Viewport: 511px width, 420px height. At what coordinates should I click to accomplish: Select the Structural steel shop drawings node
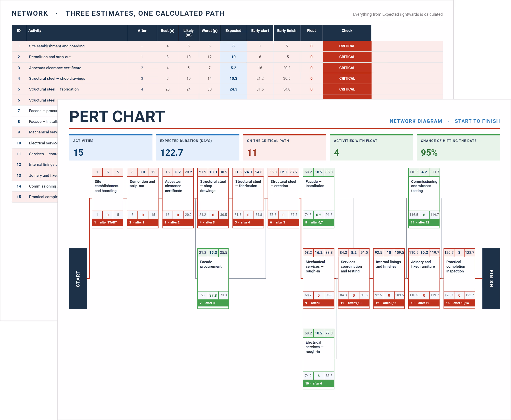coord(213,198)
